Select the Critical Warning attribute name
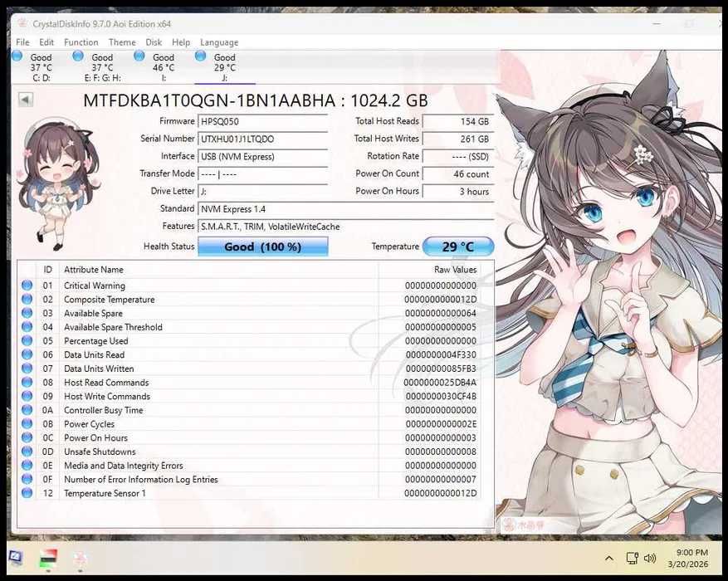Screen dimensions: 728x581 95,286
